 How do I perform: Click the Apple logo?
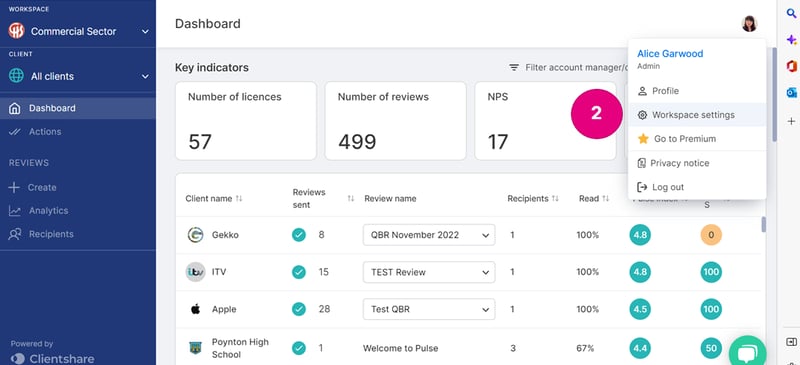click(195, 309)
